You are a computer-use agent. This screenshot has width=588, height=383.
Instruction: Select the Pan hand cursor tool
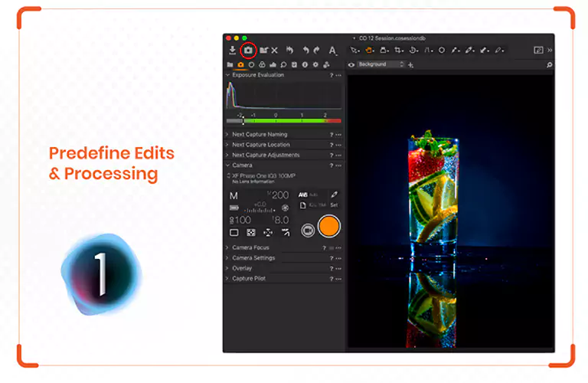click(x=368, y=51)
